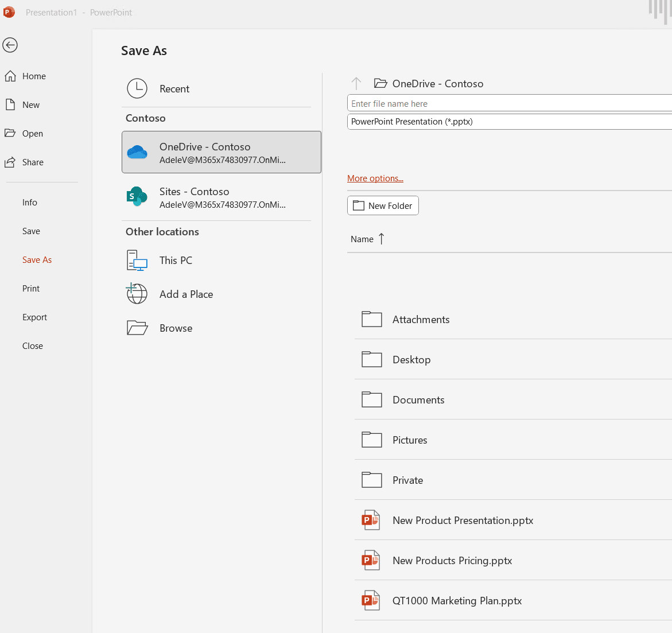Click the This PC computer icon
Viewport: 672px width, 633px height.
click(x=137, y=261)
